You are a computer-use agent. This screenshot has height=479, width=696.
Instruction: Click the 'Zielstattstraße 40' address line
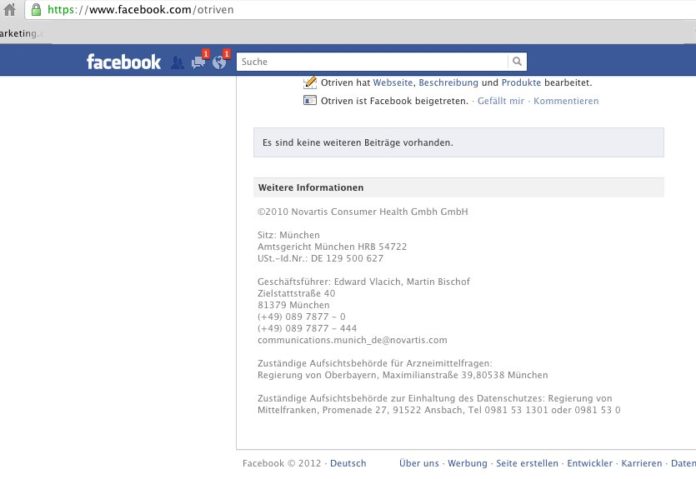pyautogui.click(x=297, y=293)
